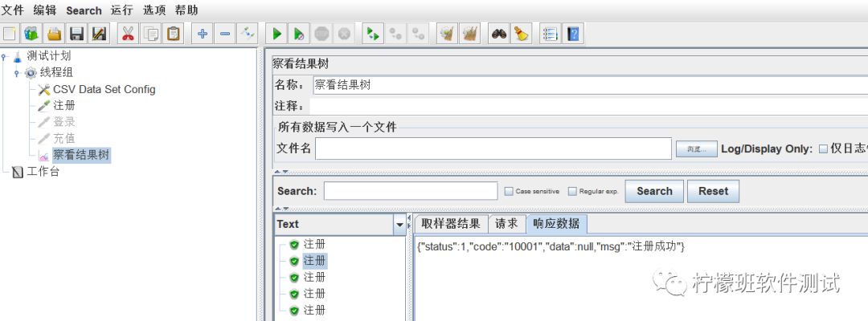This screenshot has height=321, width=868.
Task: Clear all results with the double broom icon
Action: [x=470, y=35]
